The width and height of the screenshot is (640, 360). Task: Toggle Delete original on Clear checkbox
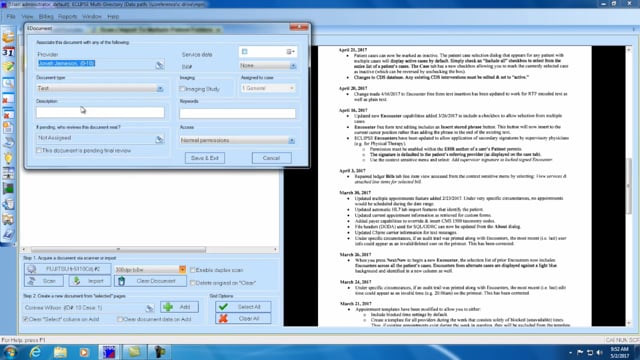pyautogui.click(x=193, y=282)
